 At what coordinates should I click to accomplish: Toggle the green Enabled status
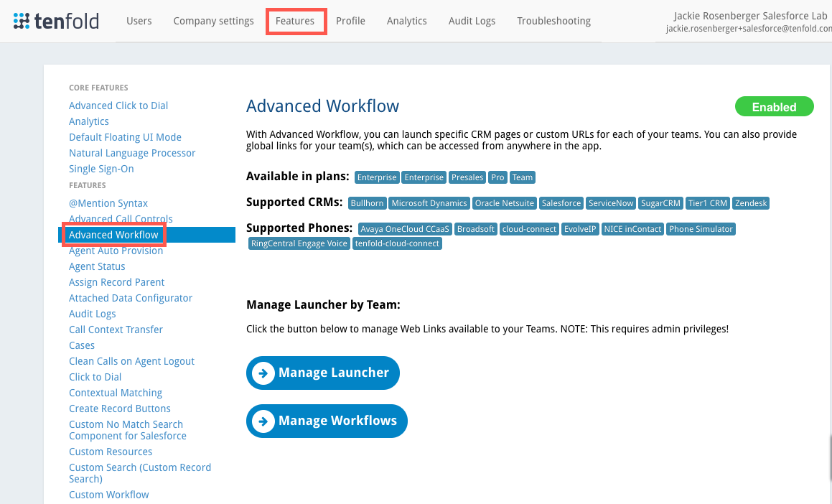(774, 106)
